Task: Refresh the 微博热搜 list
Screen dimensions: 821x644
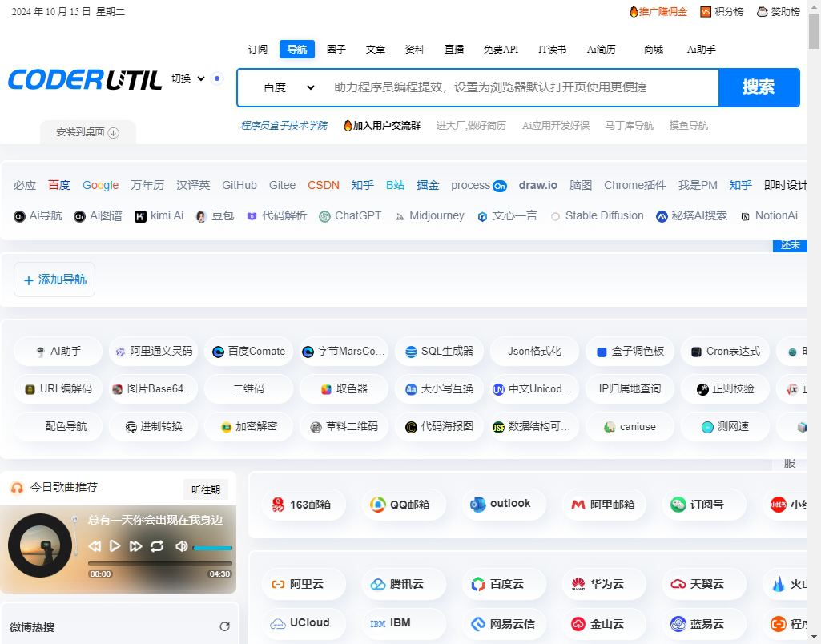Action: [224, 626]
